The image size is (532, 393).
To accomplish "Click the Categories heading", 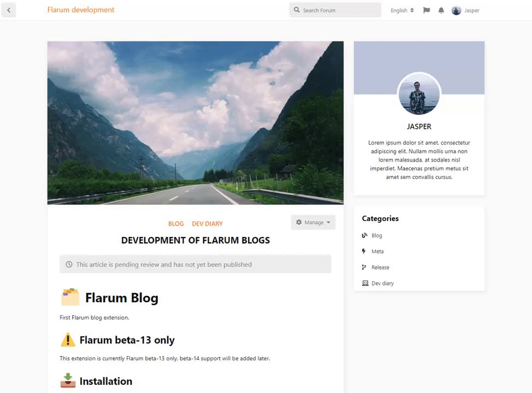I will [380, 219].
